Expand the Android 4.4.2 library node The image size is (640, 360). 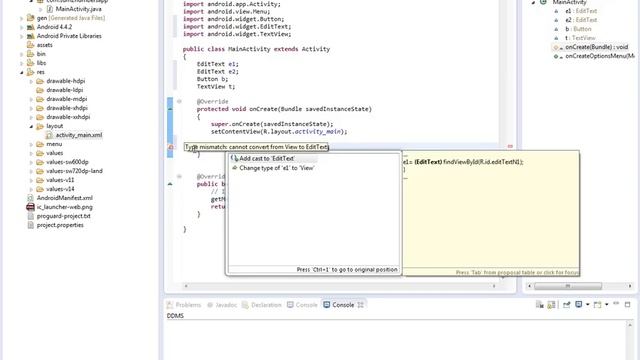(x=22, y=27)
